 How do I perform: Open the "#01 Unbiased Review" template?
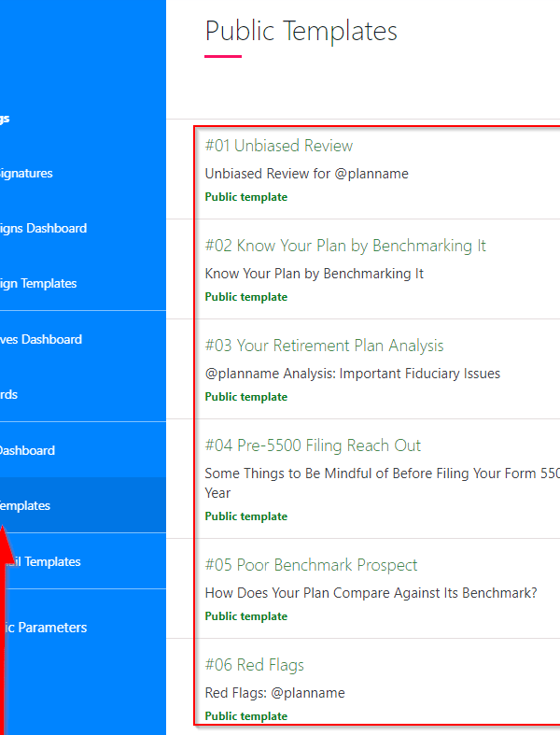(x=279, y=146)
